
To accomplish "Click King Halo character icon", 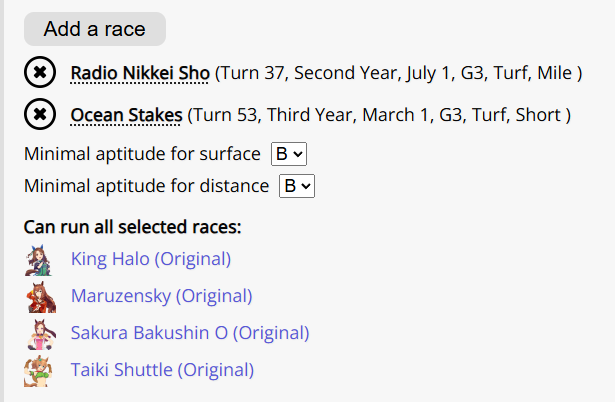I will (38, 260).
